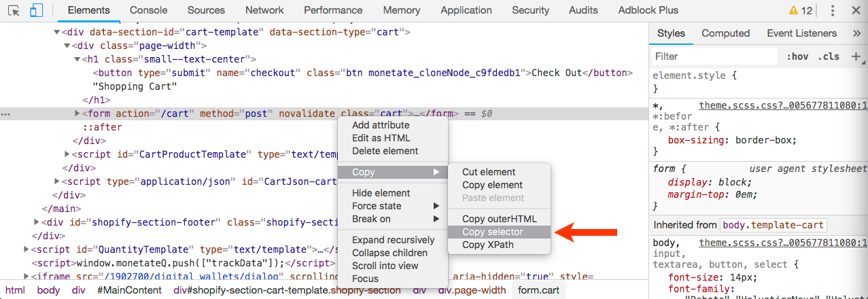Select Cut element in Copy submenu
This screenshot has width=868, height=299.
[x=500, y=172]
